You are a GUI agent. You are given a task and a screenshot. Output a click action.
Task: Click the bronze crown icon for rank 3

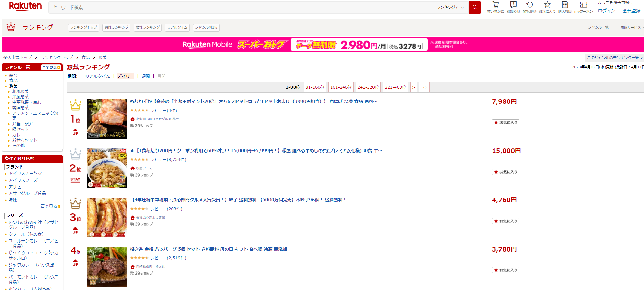[76, 203]
